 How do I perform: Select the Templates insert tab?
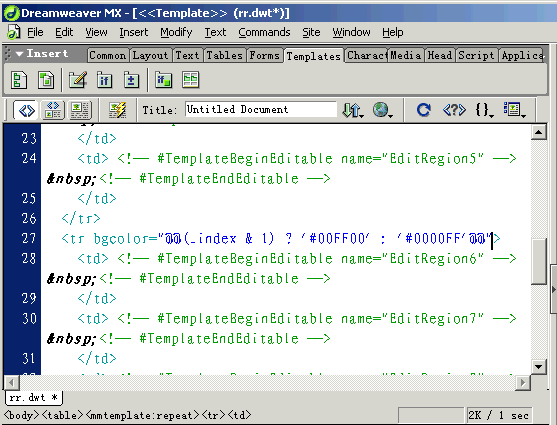coord(314,56)
